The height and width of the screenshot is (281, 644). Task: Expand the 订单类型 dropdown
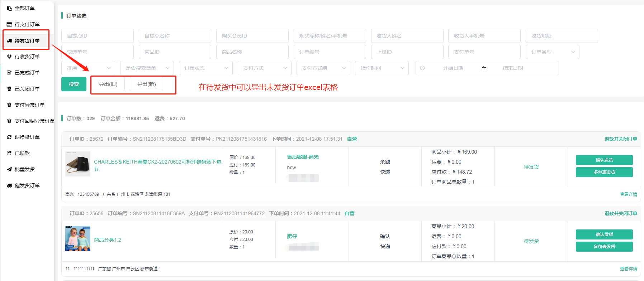[552, 52]
